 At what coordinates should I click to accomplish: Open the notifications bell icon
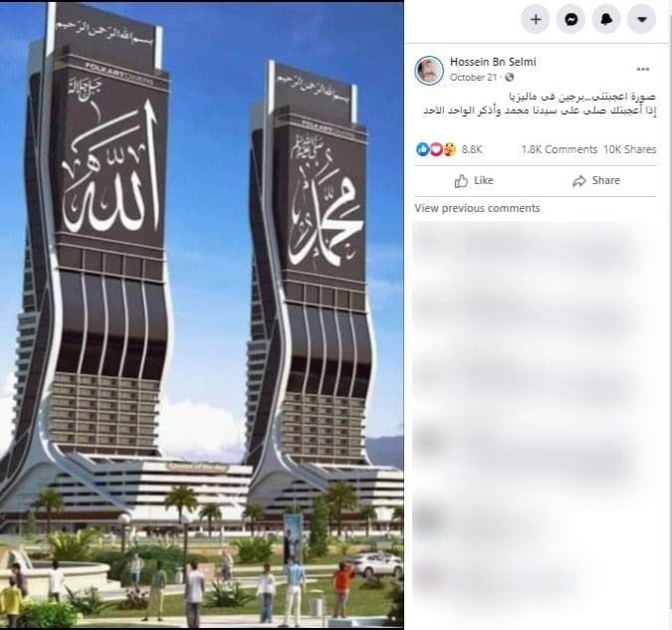tap(606, 19)
